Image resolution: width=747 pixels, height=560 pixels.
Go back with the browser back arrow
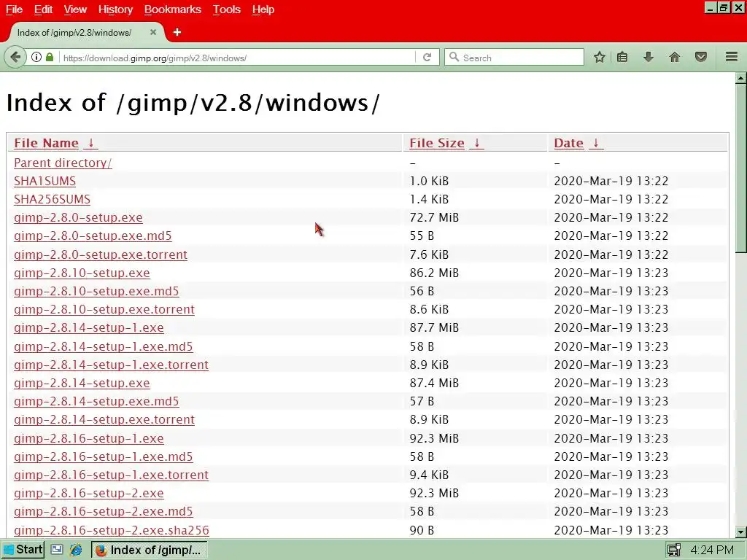coord(15,58)
